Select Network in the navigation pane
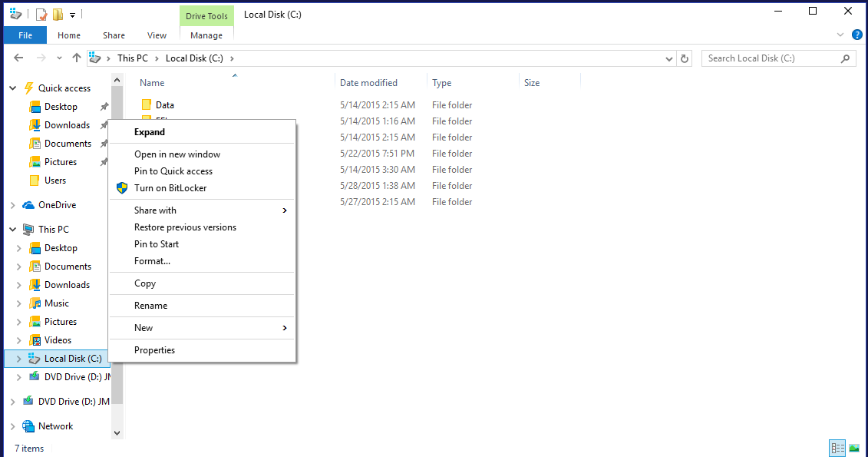 pos(55,426)
